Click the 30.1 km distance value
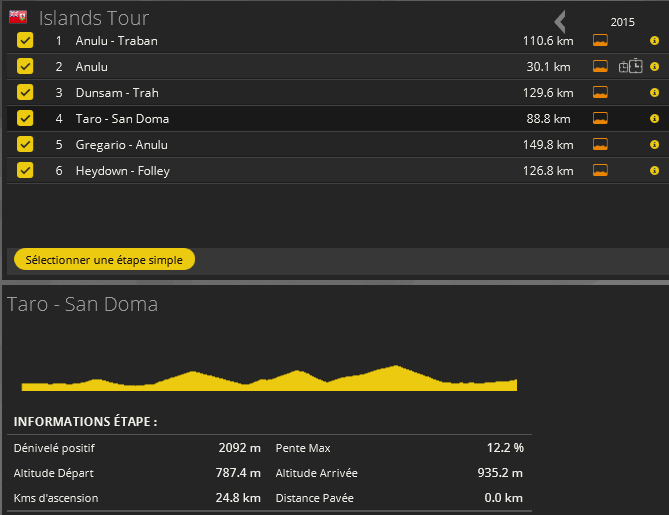 pos(548,67)
